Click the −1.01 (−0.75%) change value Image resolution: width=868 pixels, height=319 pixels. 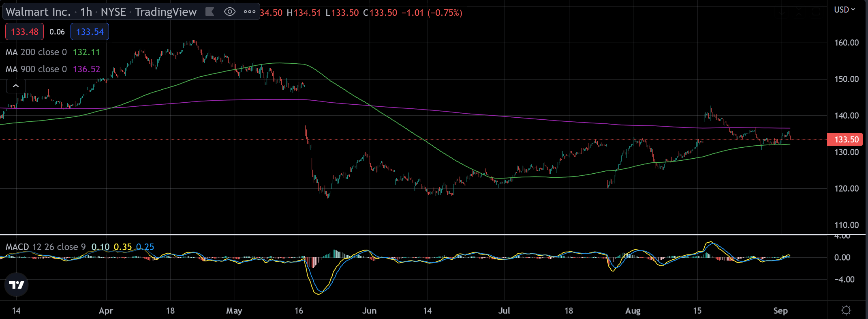[x=432, y=13]
